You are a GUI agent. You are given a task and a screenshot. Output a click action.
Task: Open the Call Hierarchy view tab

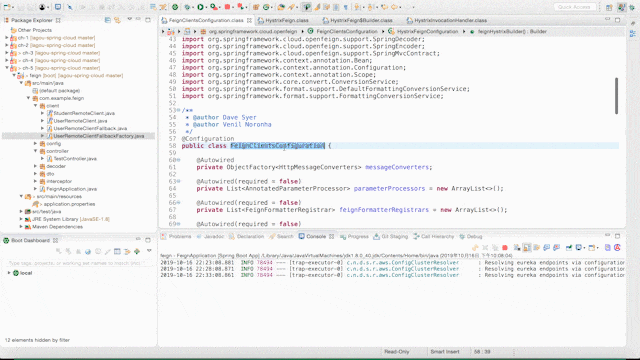pyautogui.click(x=437, y=236)
